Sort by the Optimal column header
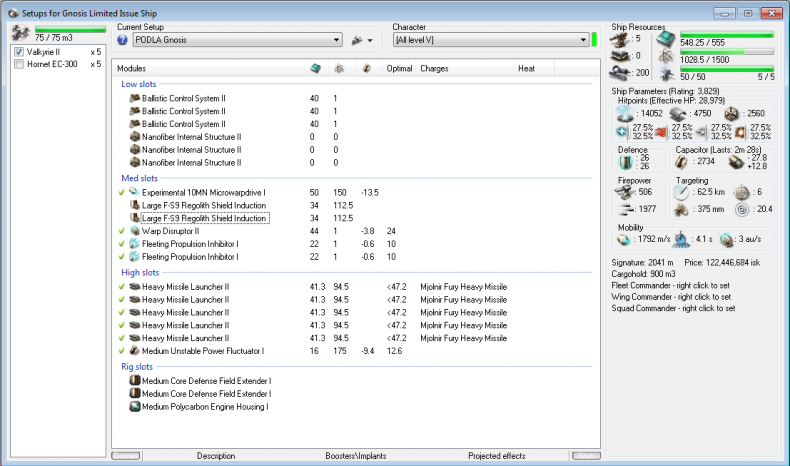The image size is (790, 466). 399,69
